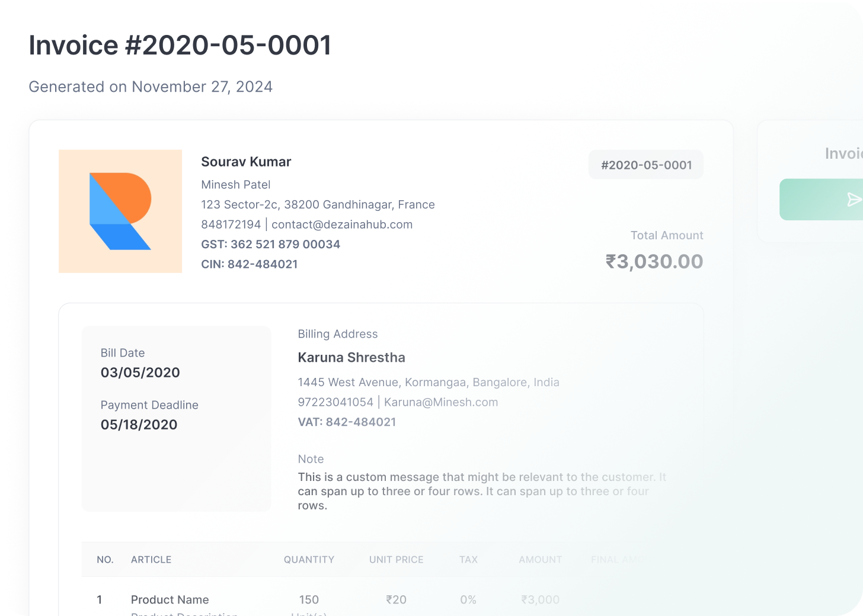Click the Karuna@Minesh.com email address
This screenshot has width=863, height=616.
click(441, 402)
